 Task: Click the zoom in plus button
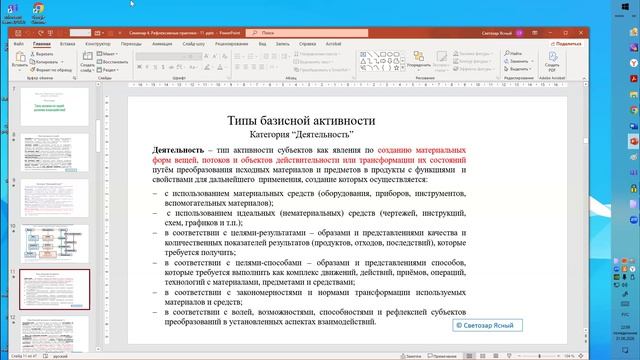pos(559,356)
